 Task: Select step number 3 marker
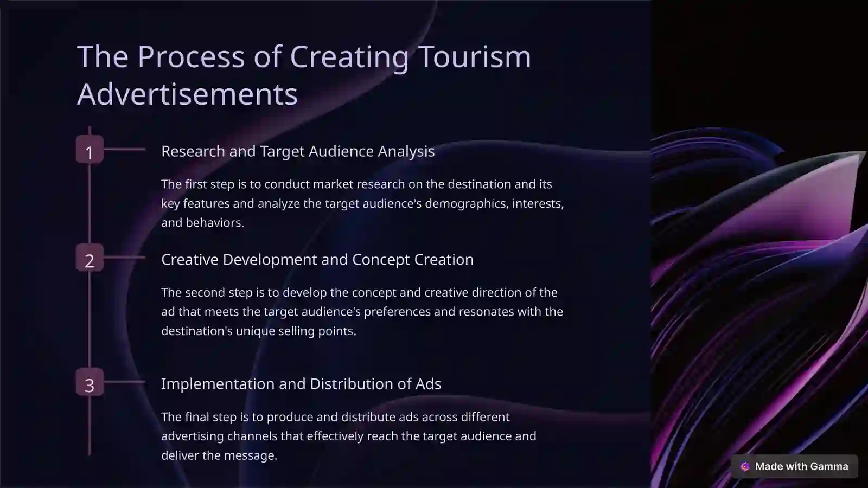[x=90, y=382]
